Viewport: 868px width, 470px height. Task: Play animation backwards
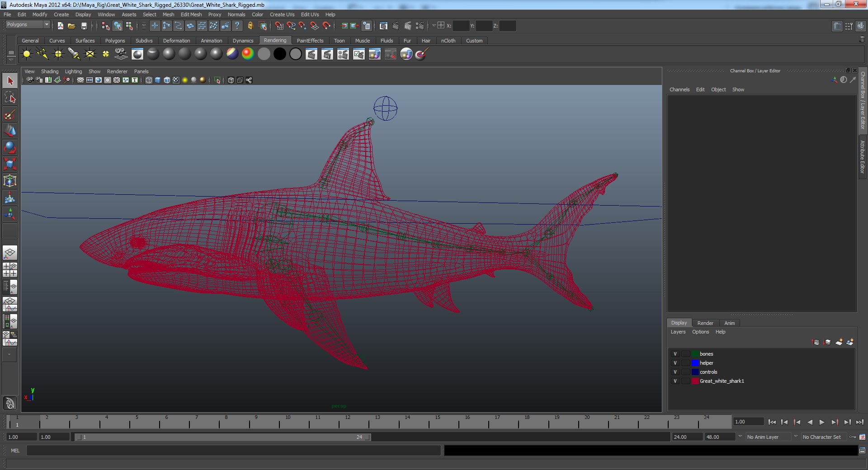pyautogui.click(x=810, y=422)
